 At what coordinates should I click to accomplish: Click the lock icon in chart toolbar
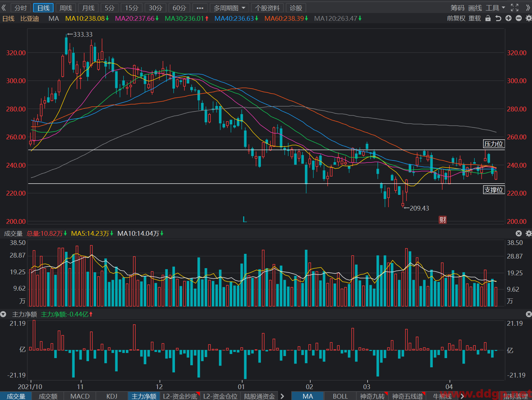(x=488, y=18)
